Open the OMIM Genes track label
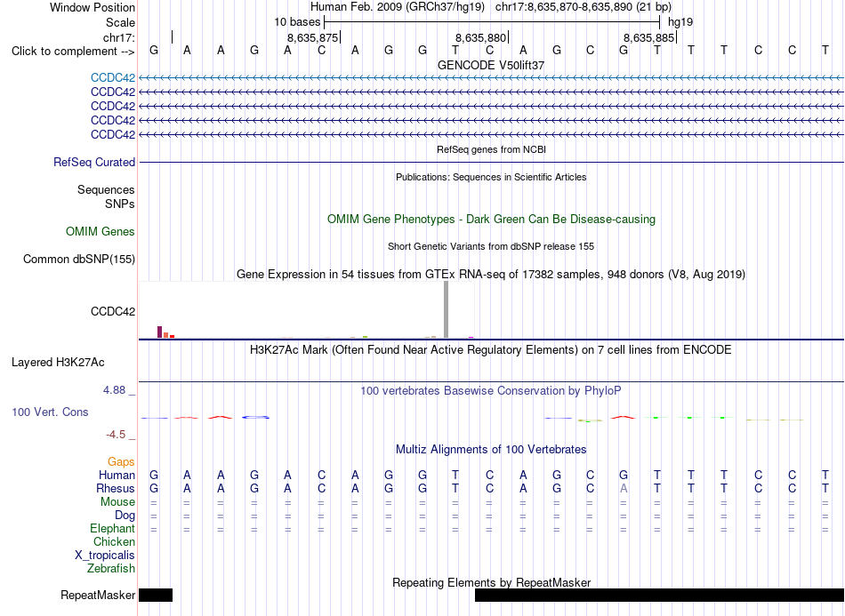The image size is (845, 616). (x=101, y=231)
